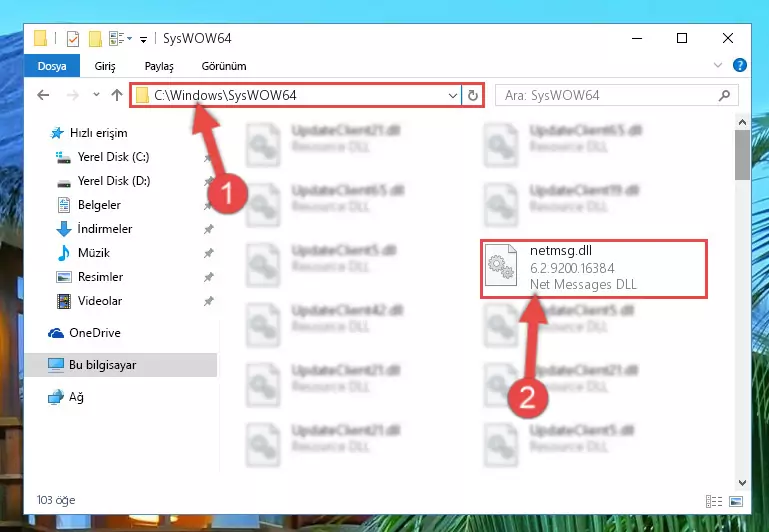This screenshot has height=532, width=769.
Task: Click the Ara: SysWOW64 search box
Action: 616,95
